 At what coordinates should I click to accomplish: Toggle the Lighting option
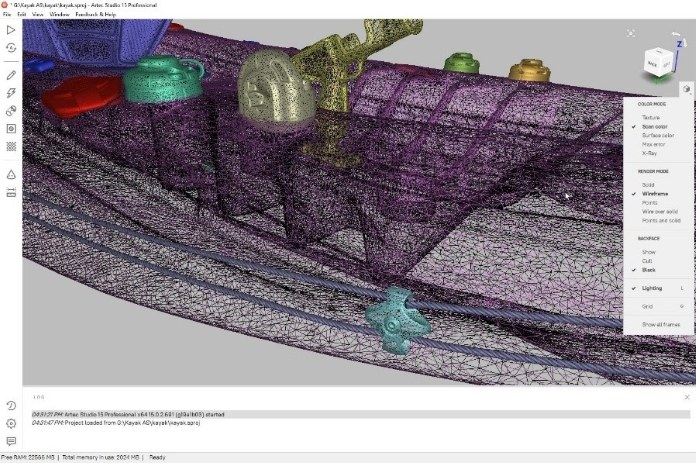click(652, 288)
